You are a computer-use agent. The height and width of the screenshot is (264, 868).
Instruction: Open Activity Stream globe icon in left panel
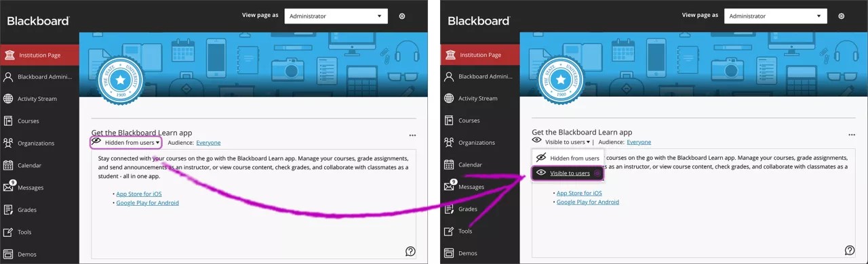8,99
